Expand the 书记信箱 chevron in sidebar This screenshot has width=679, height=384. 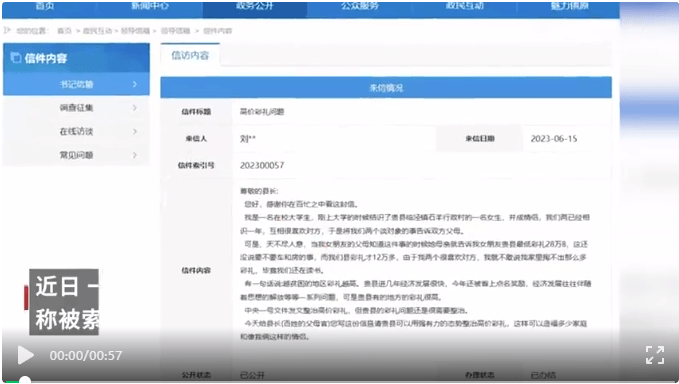coord(135,84)
